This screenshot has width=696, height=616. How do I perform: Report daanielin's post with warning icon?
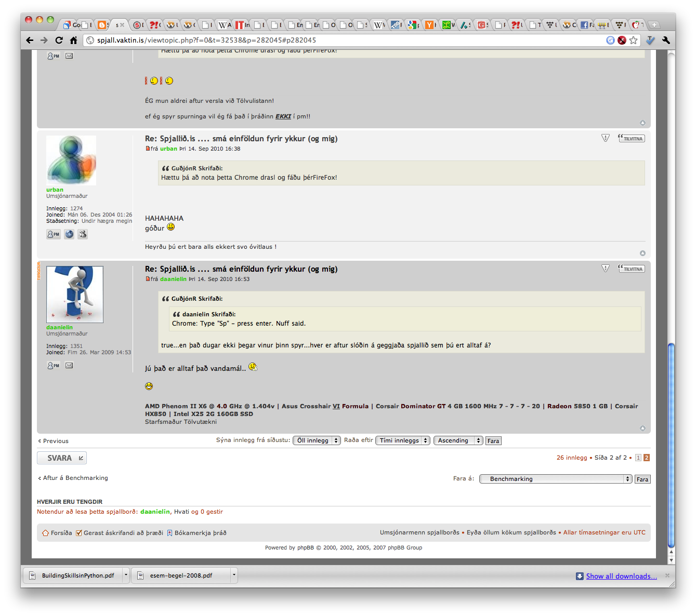point(605,269)
